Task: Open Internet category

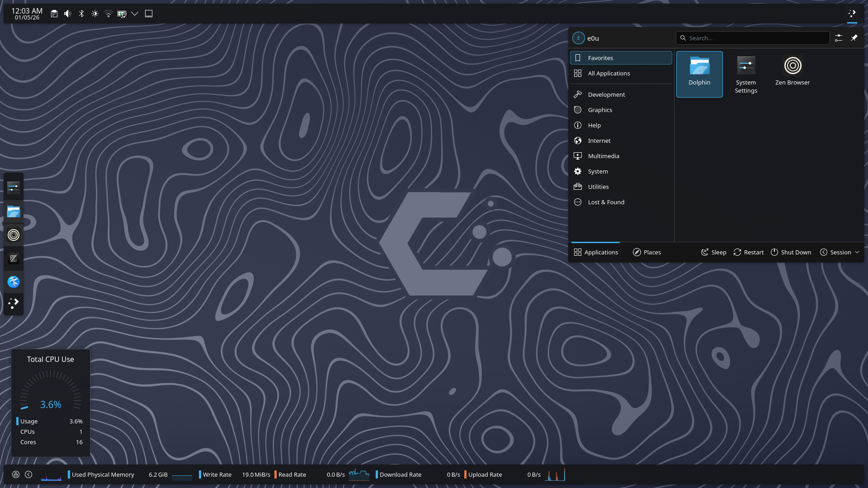Action: 621,141
